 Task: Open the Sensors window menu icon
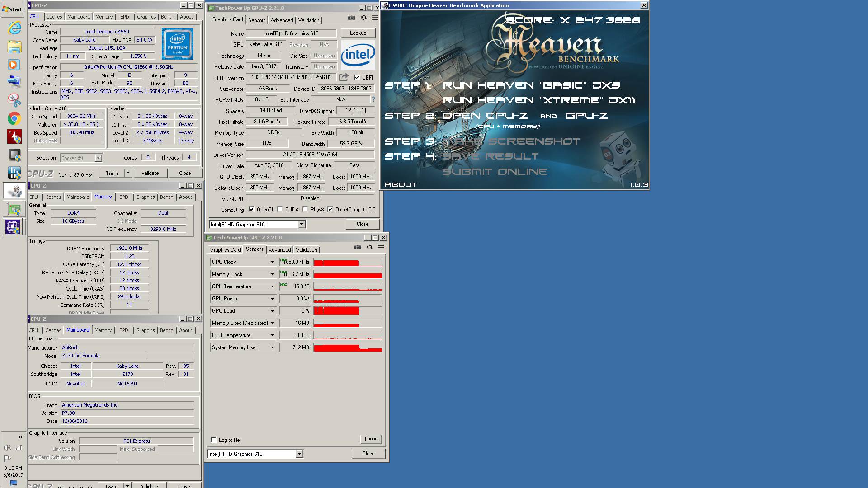click(x=381, y=248)
